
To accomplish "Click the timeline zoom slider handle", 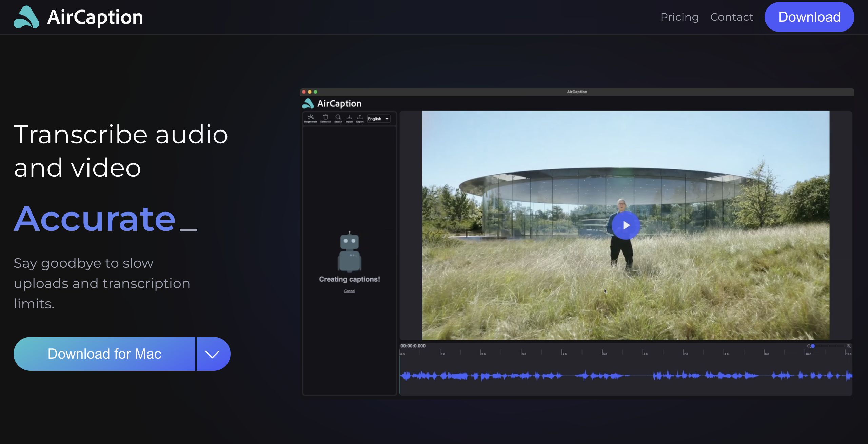I will [x=813, y=346].
